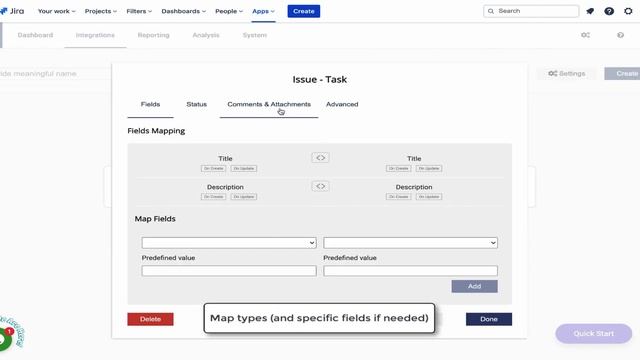This screenshot has height=360, width=640.
Task: Click the search magnifier icon
Action: pyautogui.click(x=491, y=11)
